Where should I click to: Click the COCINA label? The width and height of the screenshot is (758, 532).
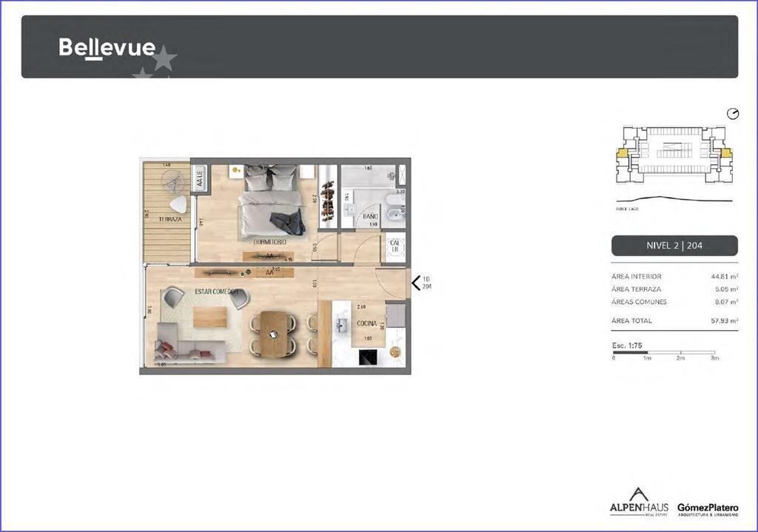pos(366,323)
